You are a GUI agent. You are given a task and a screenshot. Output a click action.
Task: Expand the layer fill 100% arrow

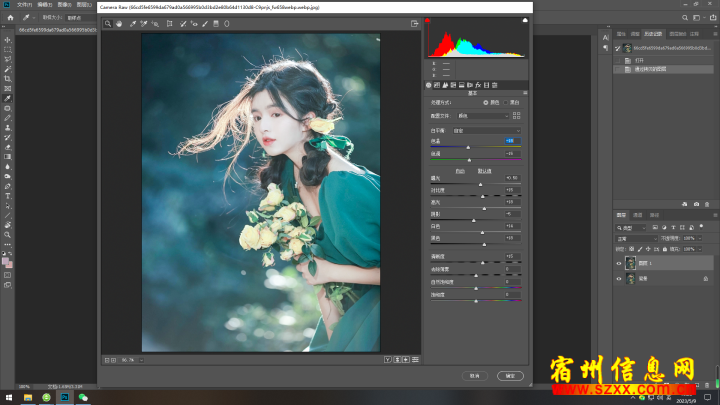(x=700, y=249)
